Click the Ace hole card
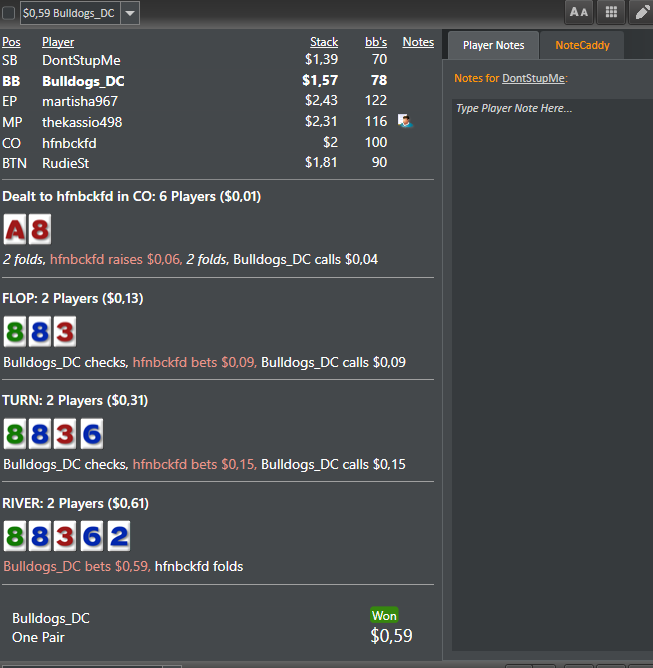653x668 pixels. tap(15, 229)
